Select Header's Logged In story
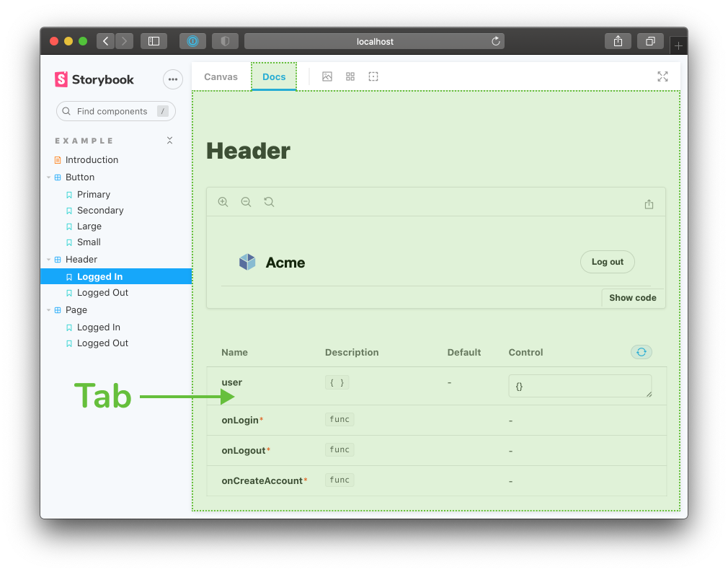Viewport: 728px width, 572px height. click(116, 276)
